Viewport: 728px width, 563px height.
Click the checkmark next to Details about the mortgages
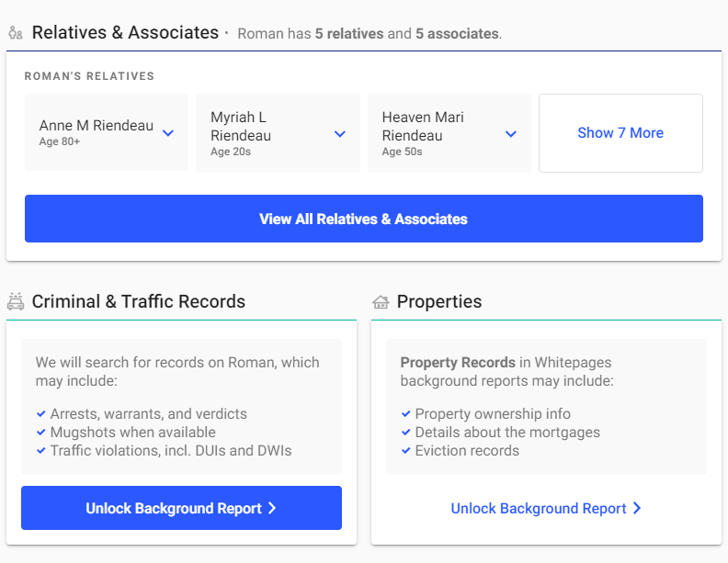(x=405, y=432)
